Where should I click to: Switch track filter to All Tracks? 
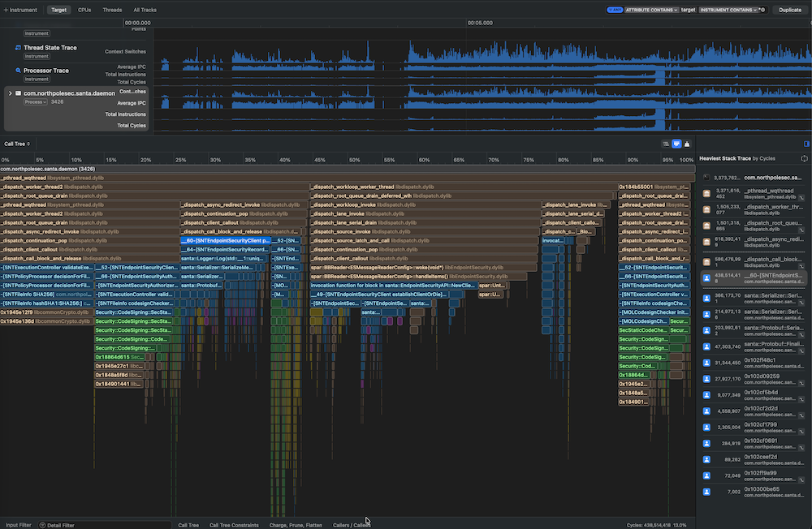tap(145, 10)
